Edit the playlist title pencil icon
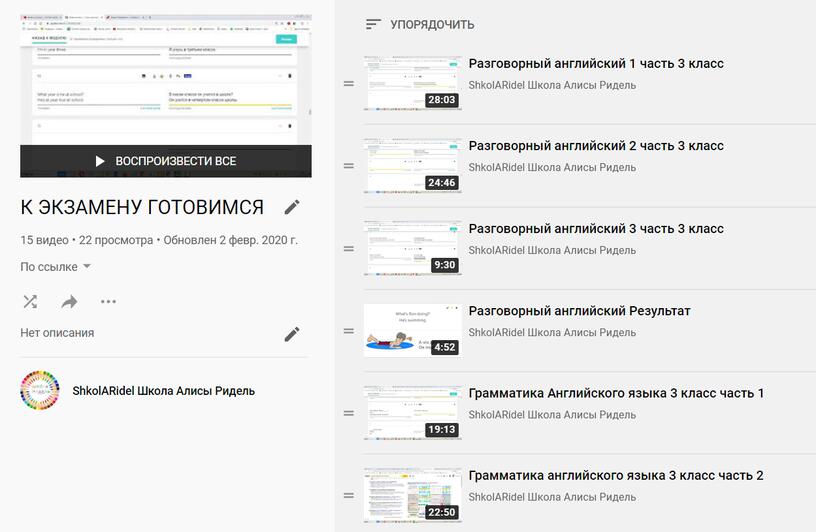 (x=292, y=207)
